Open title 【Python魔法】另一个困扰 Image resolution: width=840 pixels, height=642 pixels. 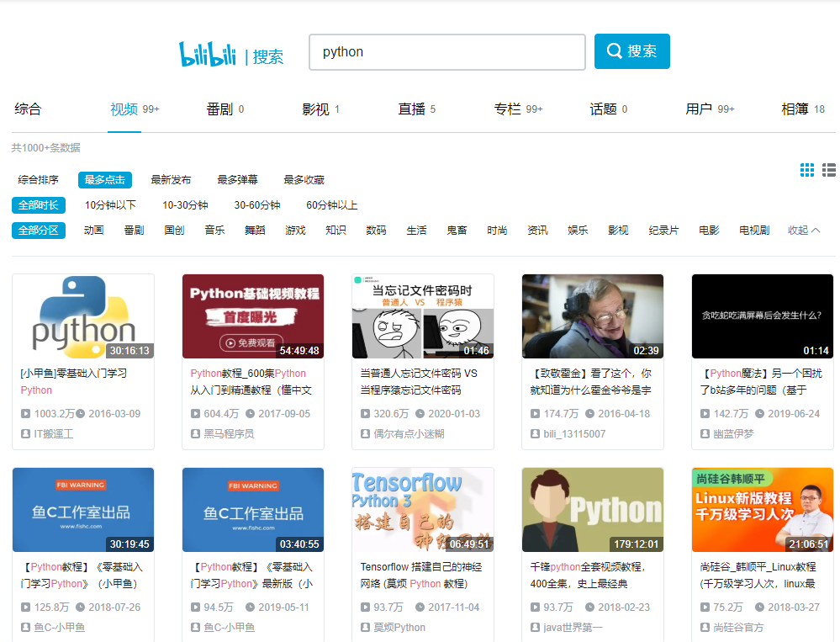(761, 381)
